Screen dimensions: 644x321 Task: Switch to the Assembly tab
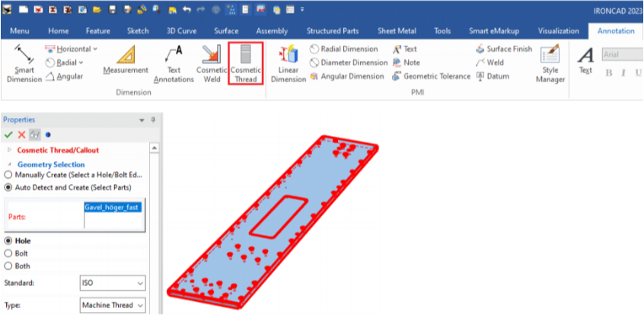click(272, 31)
